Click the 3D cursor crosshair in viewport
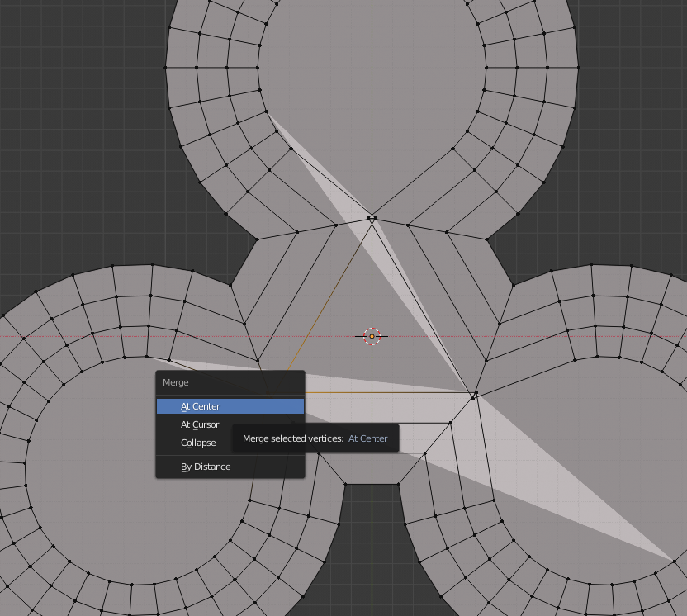 coord(372,336)
